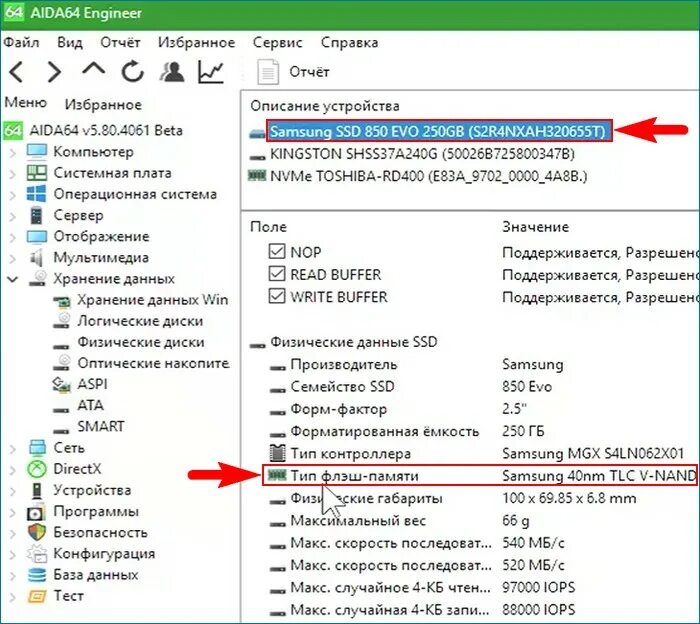
Task: Select the Тип флэш-памяти row
Action: (x=479, y=476)
